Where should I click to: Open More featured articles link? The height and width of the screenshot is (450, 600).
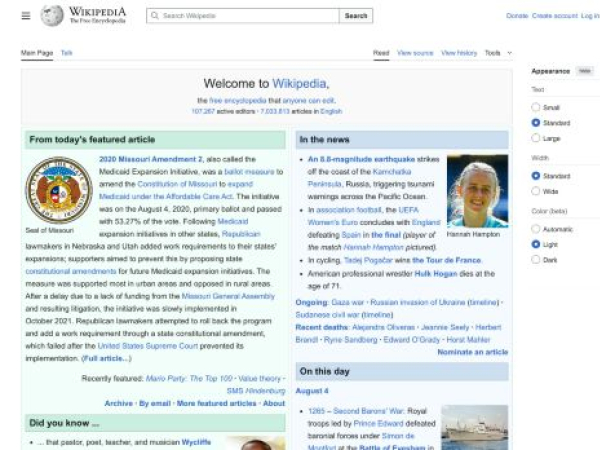click(x=217, y=403)
